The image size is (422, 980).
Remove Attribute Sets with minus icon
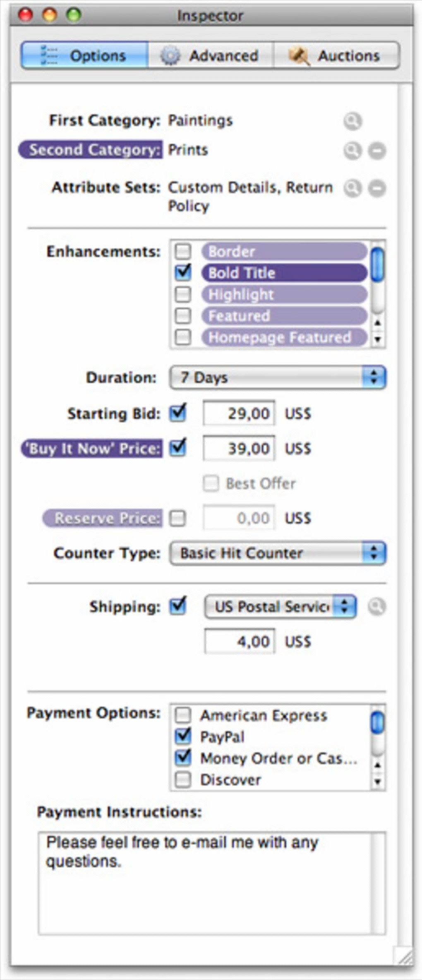tap(377, 188)
